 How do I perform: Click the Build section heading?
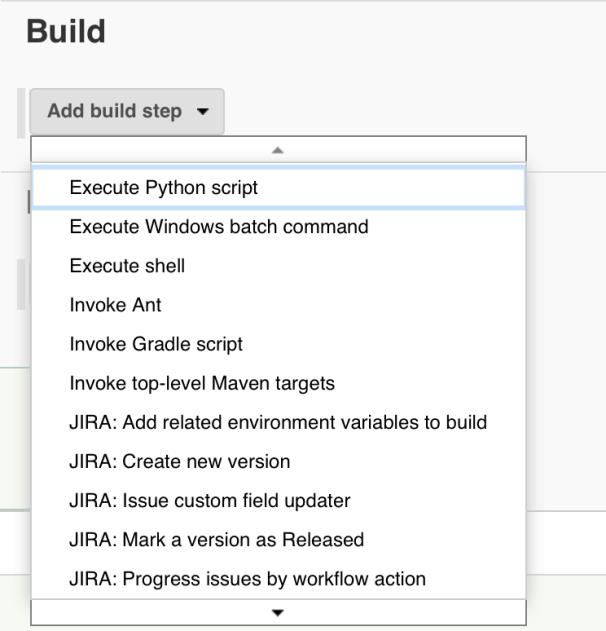click(x=66, y=31)
